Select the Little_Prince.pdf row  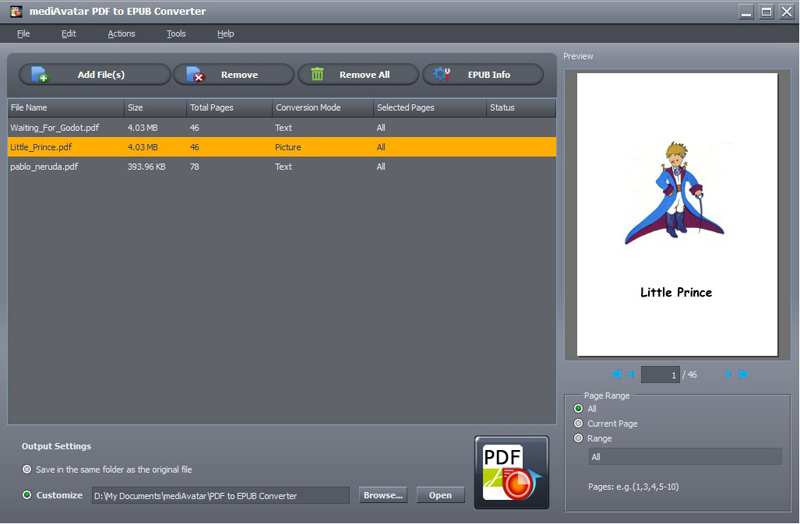[x=282, y=147]
